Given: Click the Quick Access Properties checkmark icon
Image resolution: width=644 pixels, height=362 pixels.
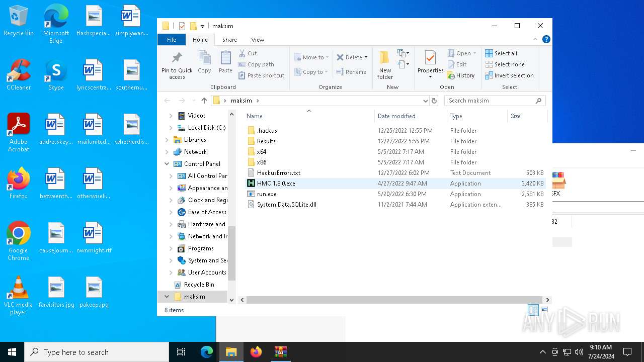Looking at the screenshot, I should 182,26.
